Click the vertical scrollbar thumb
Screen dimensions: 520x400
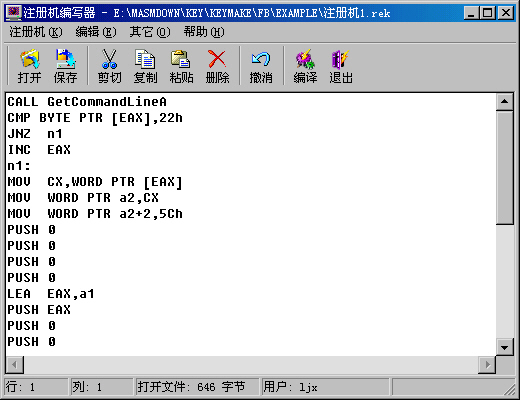point(504,168)
